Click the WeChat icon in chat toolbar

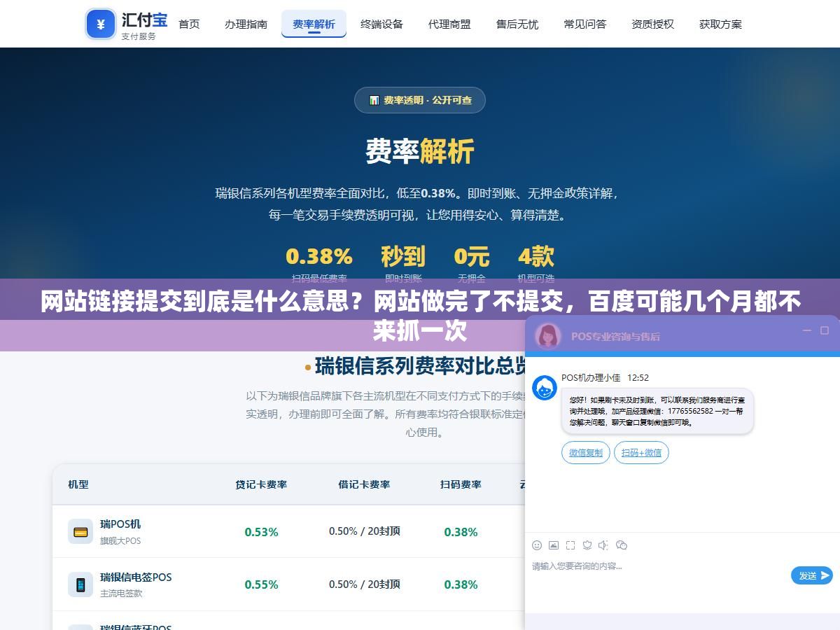click(x=622, y=545)
